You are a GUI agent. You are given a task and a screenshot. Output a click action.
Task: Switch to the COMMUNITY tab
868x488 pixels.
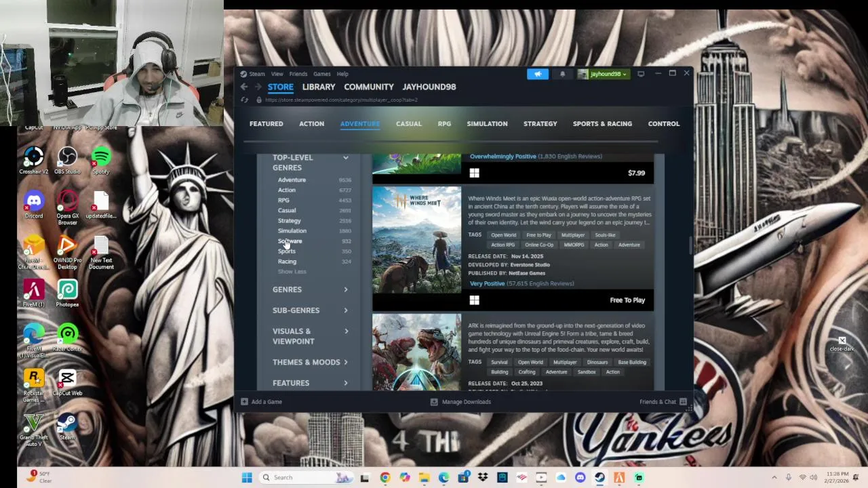(x=369, y=87)
